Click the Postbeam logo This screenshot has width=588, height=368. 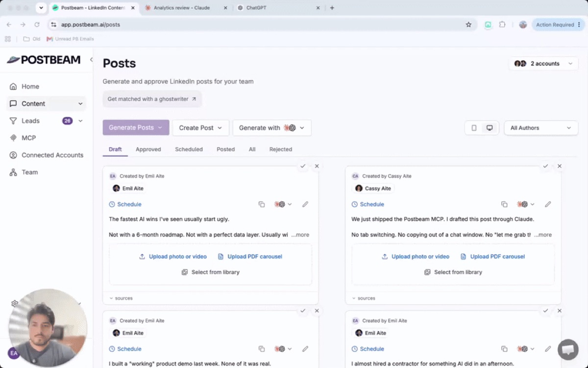[x=44, y=59]
